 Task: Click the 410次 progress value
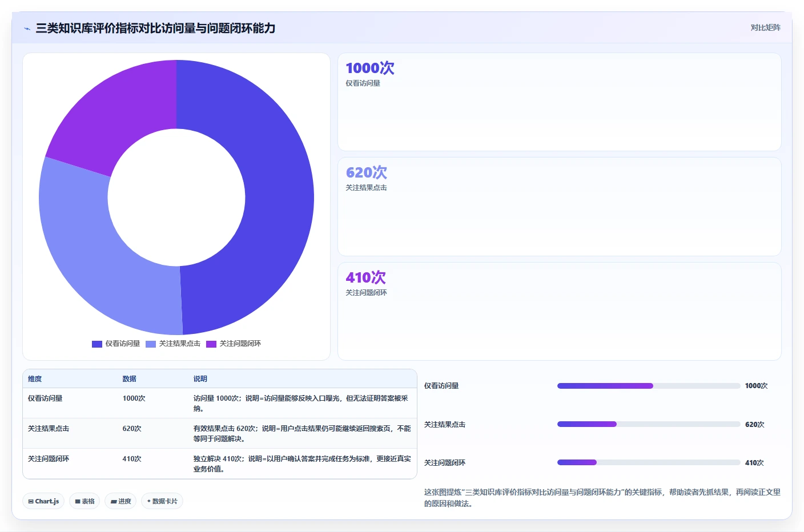click(x=754, y=463)
